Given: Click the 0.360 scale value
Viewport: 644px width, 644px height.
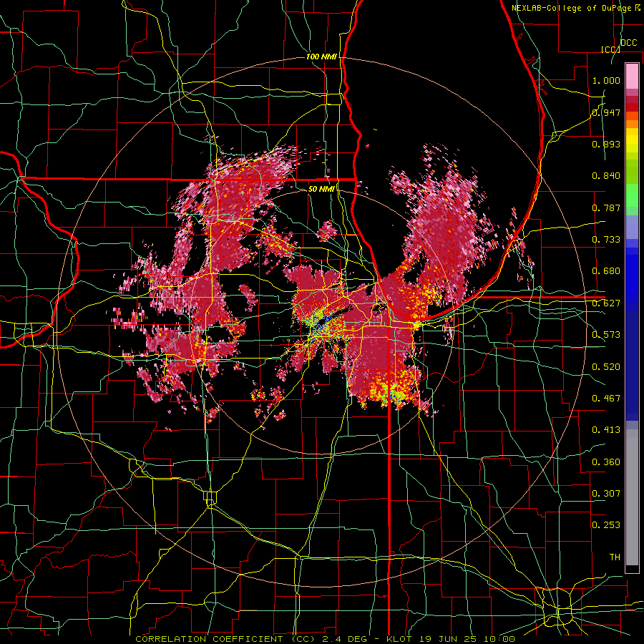Looking at the screenshot, I should click(x=606, y=462).
